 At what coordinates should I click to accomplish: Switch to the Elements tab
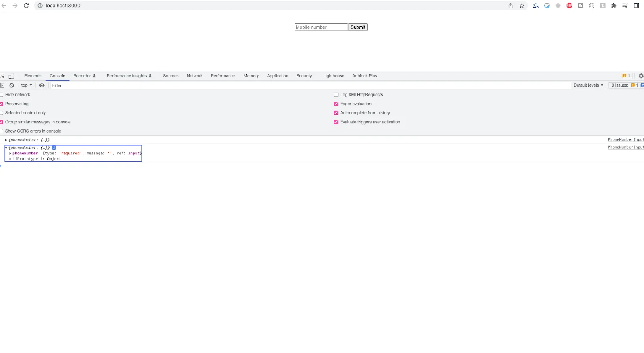click(x=33, y=76)
